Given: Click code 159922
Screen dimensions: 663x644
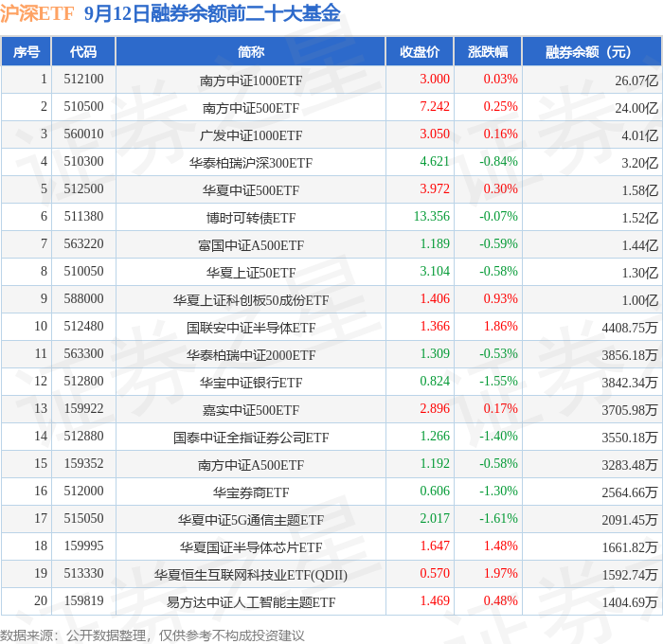Looking at the screenshot, I should click(83, 409).
